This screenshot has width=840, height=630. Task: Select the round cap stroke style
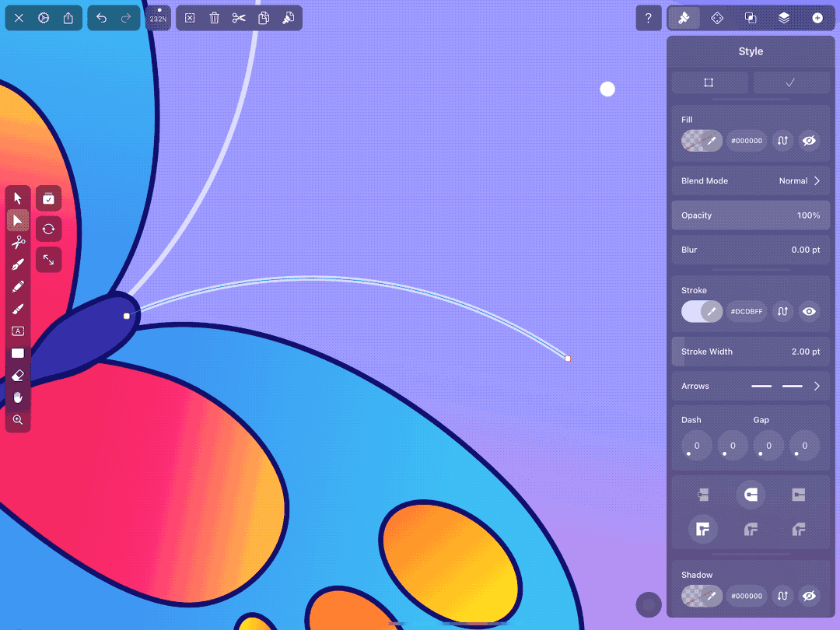point(751,495)
